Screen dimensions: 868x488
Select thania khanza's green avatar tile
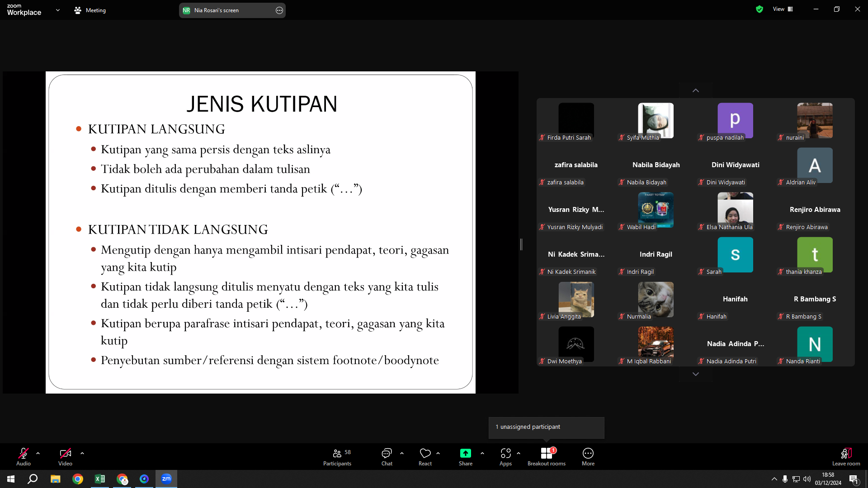click(815, 255)
